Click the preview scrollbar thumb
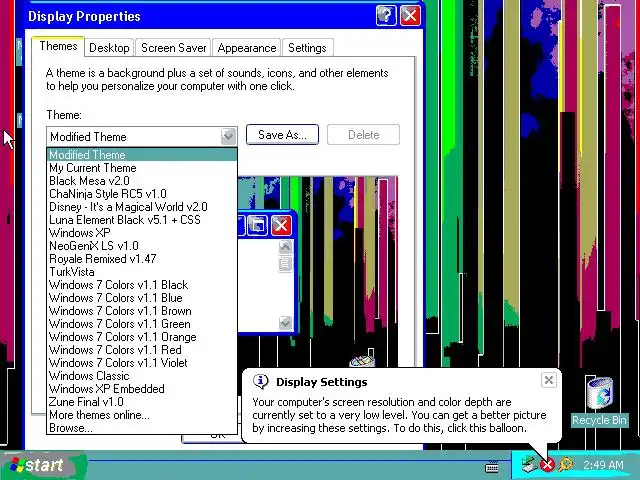Screen dimensions: 640x480 285,263
